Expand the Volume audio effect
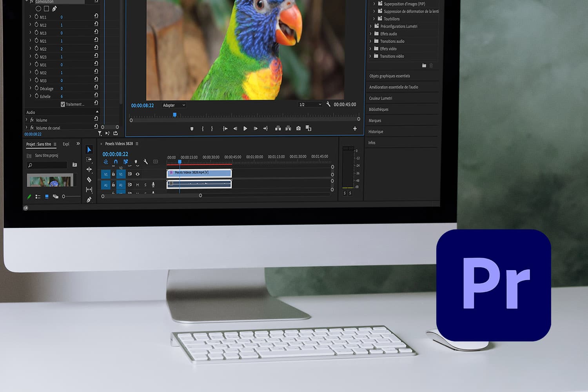Viewport: 588px width, 392px height. pos(27,120)
